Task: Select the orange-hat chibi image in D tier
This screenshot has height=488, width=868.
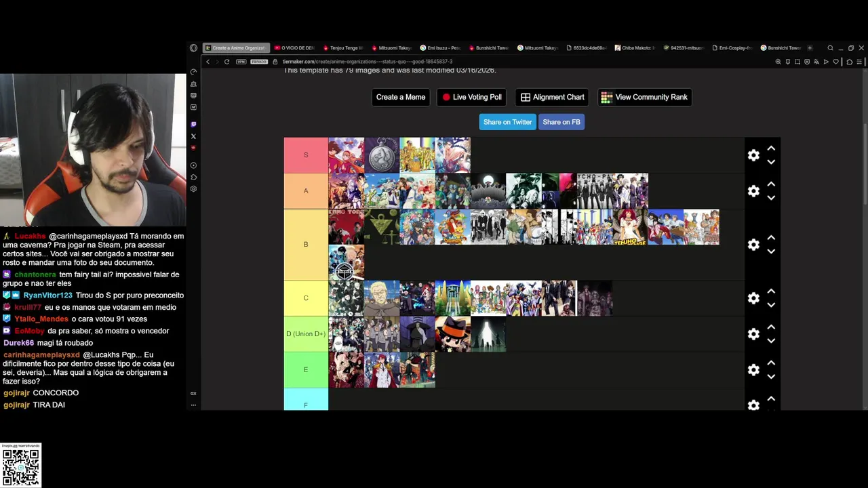Action: (452, 334)
